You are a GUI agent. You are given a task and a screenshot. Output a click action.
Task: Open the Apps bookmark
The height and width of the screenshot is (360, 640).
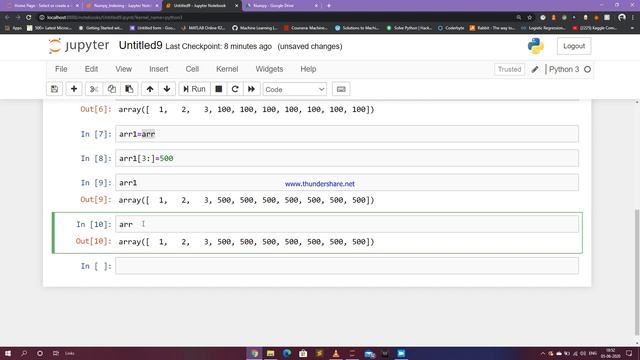coord(13,28)
